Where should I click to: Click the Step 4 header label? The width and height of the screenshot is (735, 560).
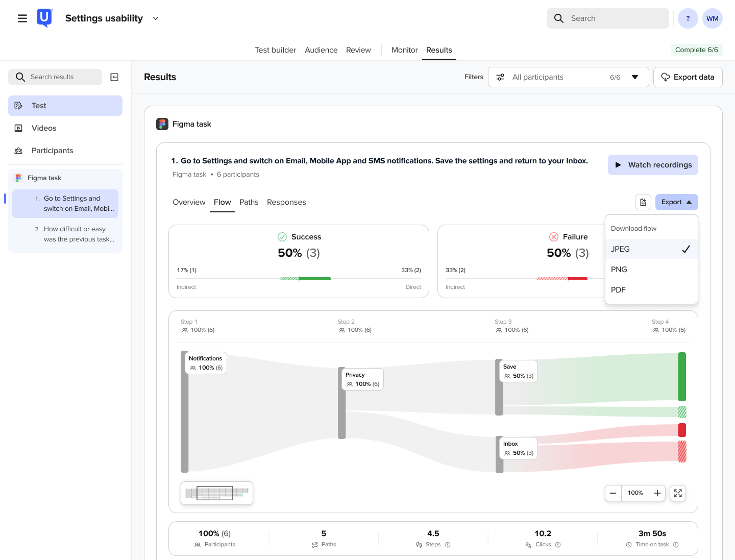[660, 322]
